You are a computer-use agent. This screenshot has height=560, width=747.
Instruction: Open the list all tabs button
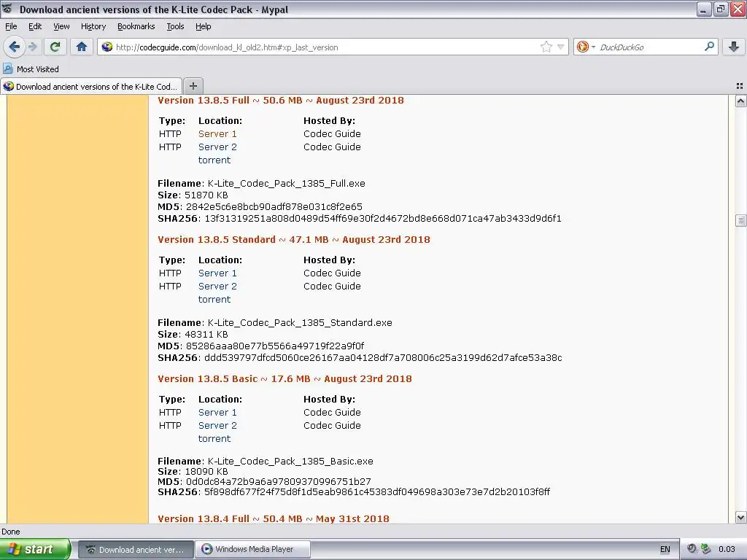click(740, 86)
